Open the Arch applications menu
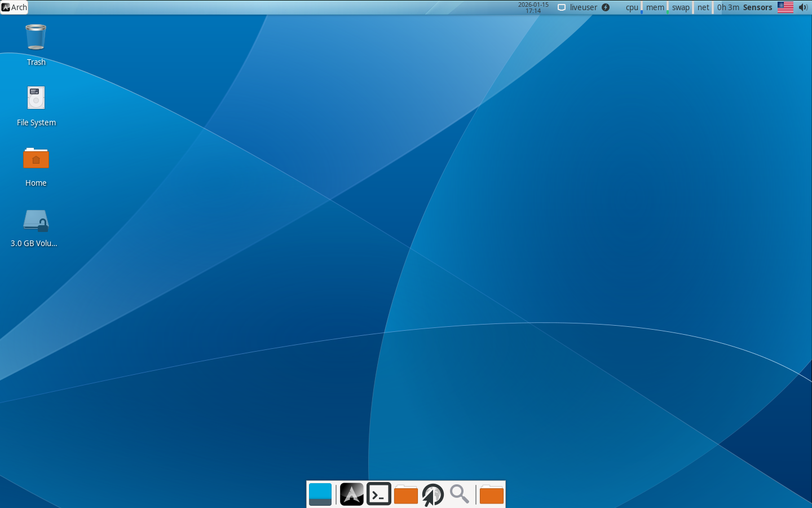812x508 pixels. (x=14, y=7)
